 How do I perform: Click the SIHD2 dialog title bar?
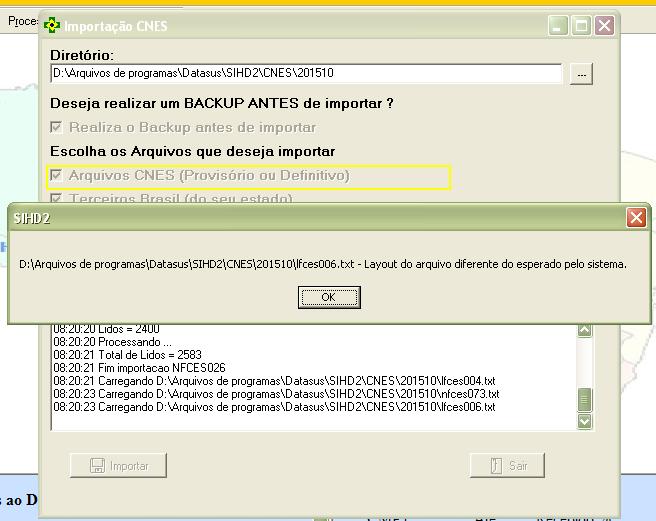click(x=300, y=217)
